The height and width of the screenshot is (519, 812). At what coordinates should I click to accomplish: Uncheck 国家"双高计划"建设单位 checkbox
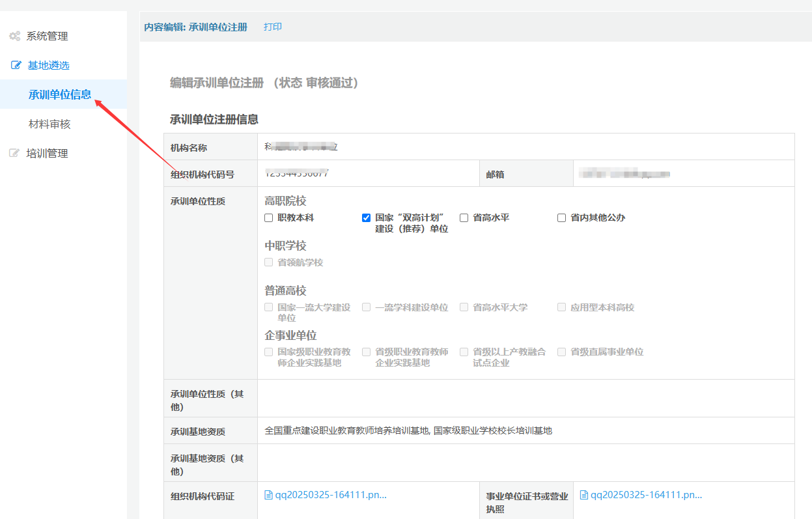(367, 218)
